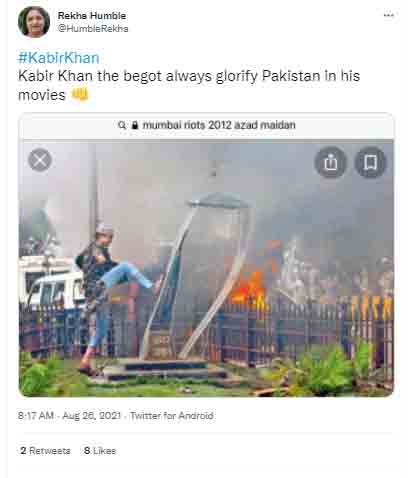Image resolution: width=409 pixels, height=478 pixels.
Task: Open the #KabirKhan hashtag
Action: (x=59, y=58)
